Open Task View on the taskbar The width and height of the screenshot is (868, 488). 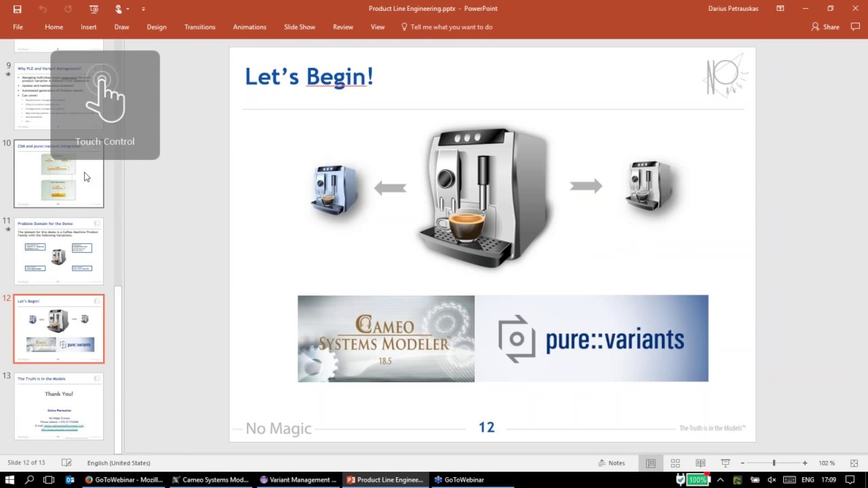[49, 480]
